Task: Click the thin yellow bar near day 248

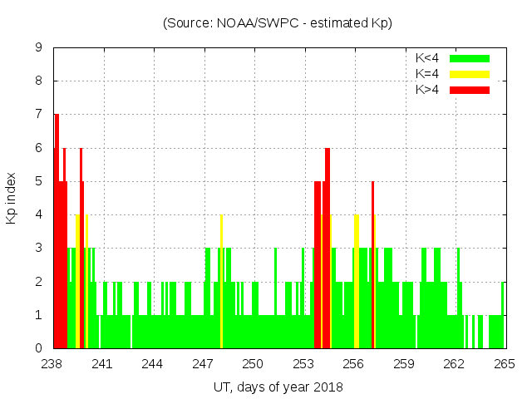Action: click(x=221, y=283)
